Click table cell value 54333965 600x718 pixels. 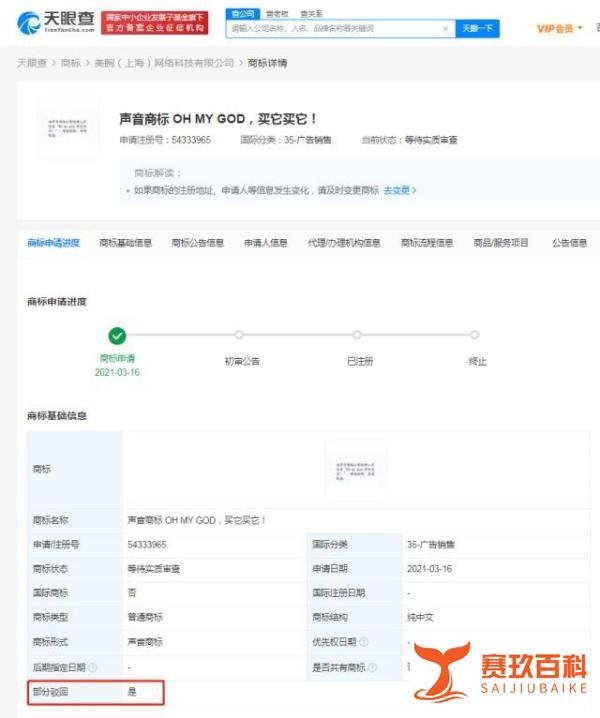click(147, 544)
